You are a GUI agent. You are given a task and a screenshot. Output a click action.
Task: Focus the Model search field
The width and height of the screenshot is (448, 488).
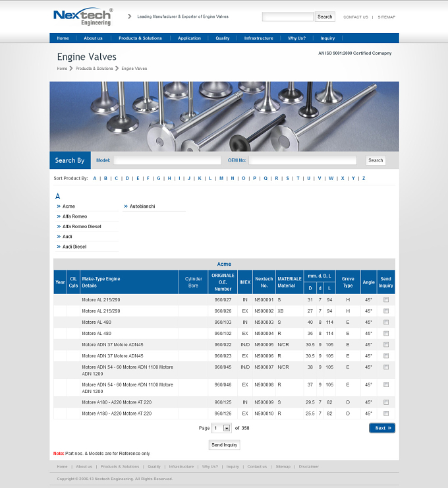point(167,160)
